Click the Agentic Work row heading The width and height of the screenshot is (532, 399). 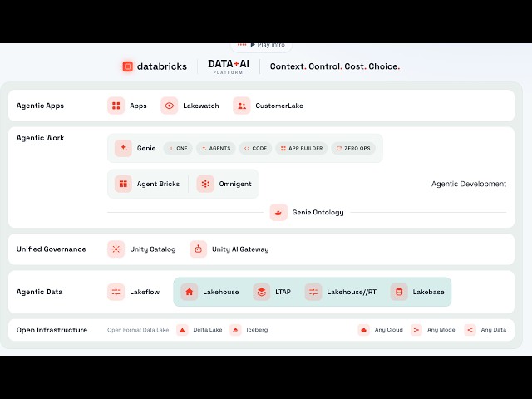(40, 138)
